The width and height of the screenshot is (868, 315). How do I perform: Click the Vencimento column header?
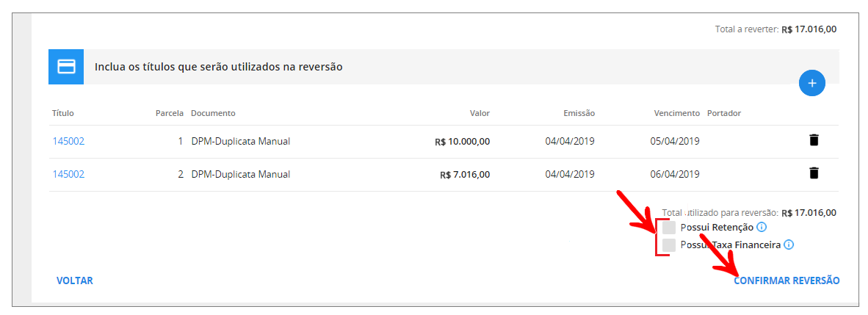(x=676, y=113)
